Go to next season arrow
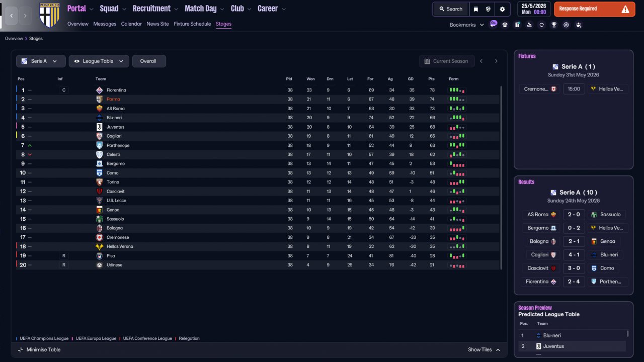The width and height of the screenshot is (644, 362). coord(496,61)
